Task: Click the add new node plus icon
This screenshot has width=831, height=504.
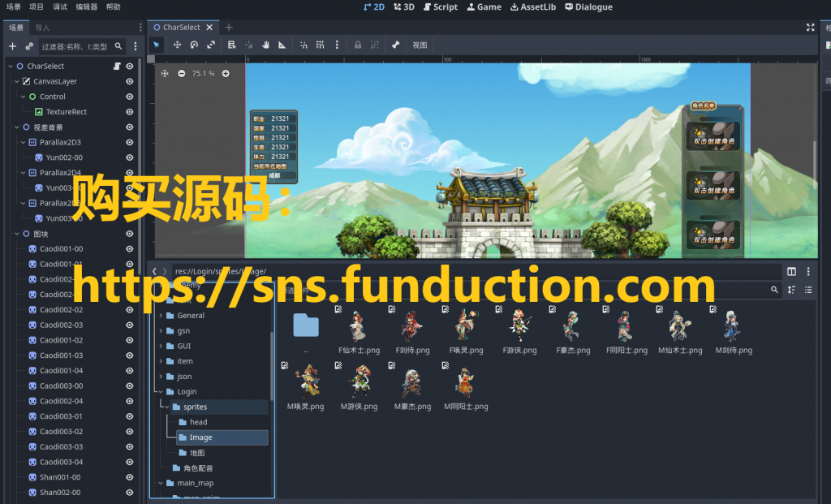Action: tap(12, 46)
